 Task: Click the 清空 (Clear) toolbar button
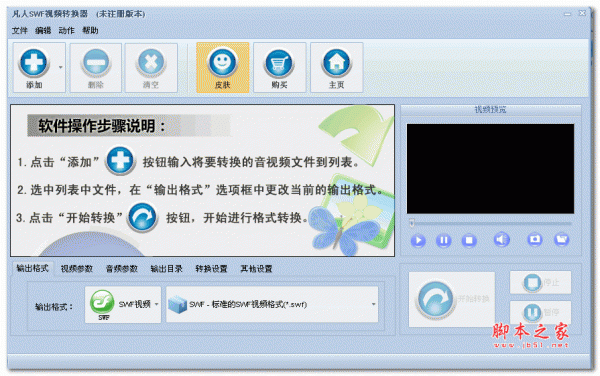151,68
